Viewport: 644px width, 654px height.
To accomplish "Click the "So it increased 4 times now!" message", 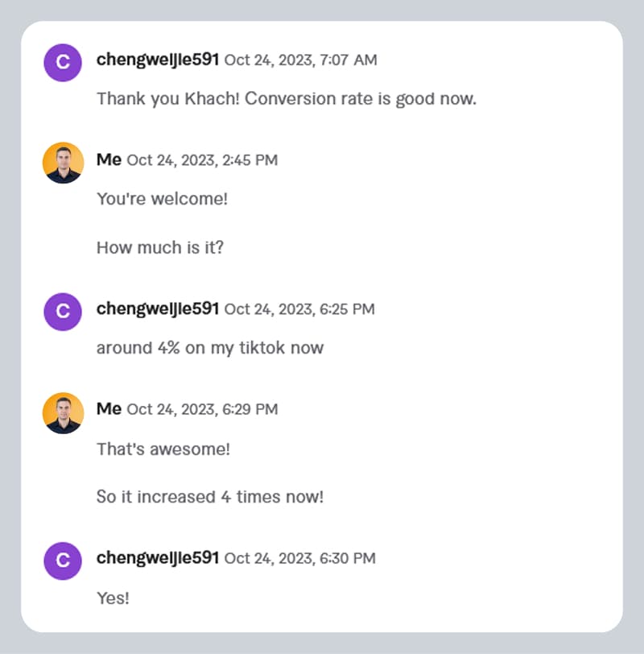I will (209, 497).
